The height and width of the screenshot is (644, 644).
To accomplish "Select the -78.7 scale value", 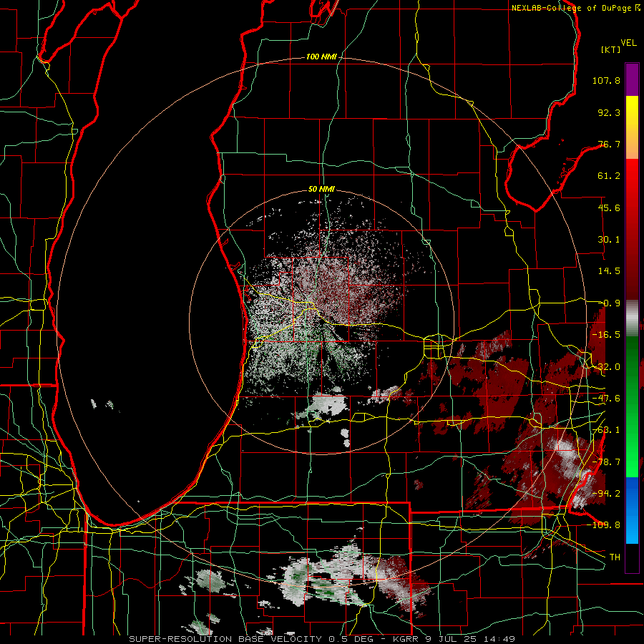I will coord(606,462).
